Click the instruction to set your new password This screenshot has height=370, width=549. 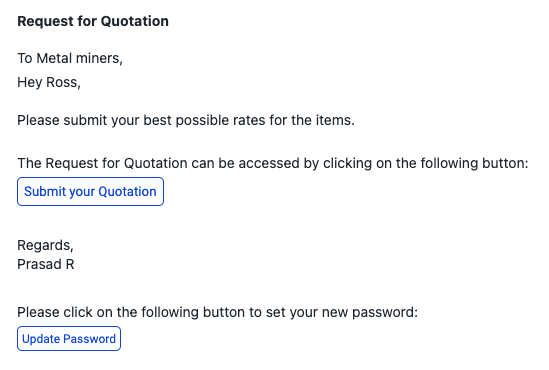[x=217, y=312]
